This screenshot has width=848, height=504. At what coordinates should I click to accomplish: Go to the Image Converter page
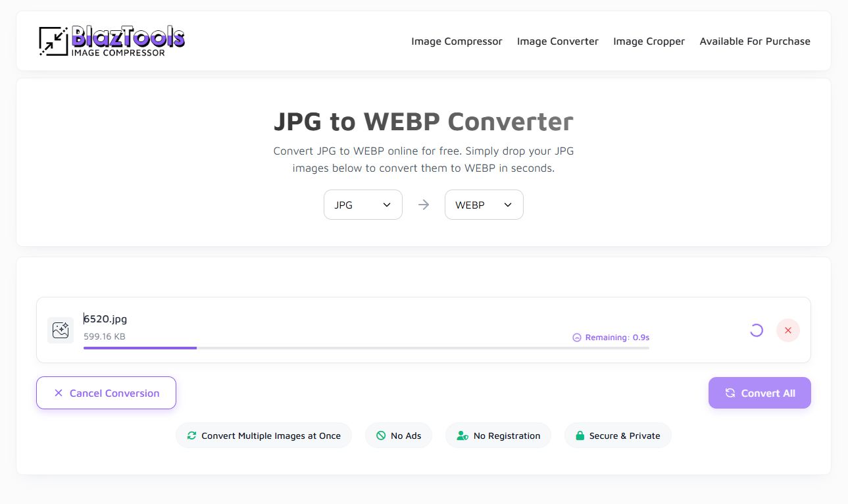click(557, 41)
